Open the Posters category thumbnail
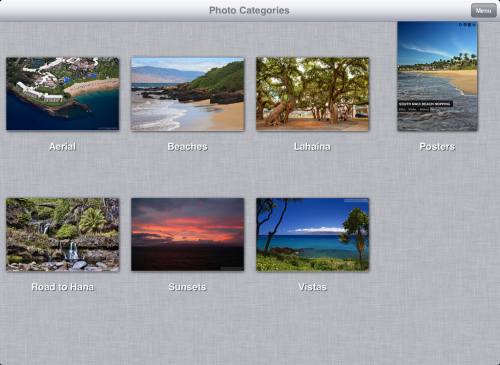This screenshot has width=500, height=365. [x=437, y=76]
